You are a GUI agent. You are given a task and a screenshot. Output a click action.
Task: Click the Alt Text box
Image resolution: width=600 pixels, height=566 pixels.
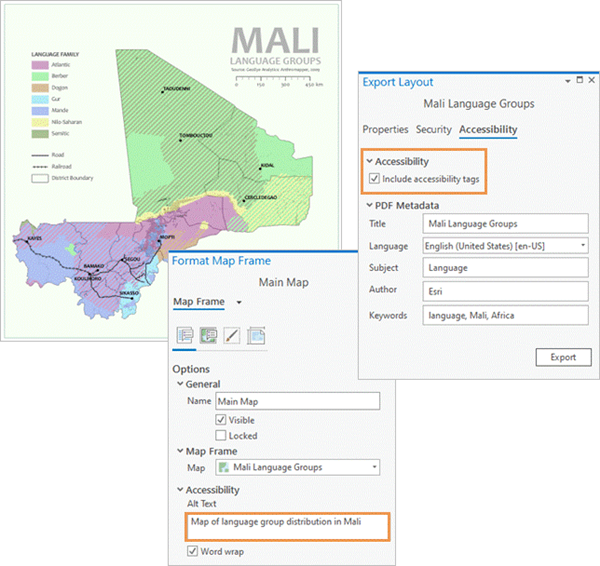[x=287, y=527]
